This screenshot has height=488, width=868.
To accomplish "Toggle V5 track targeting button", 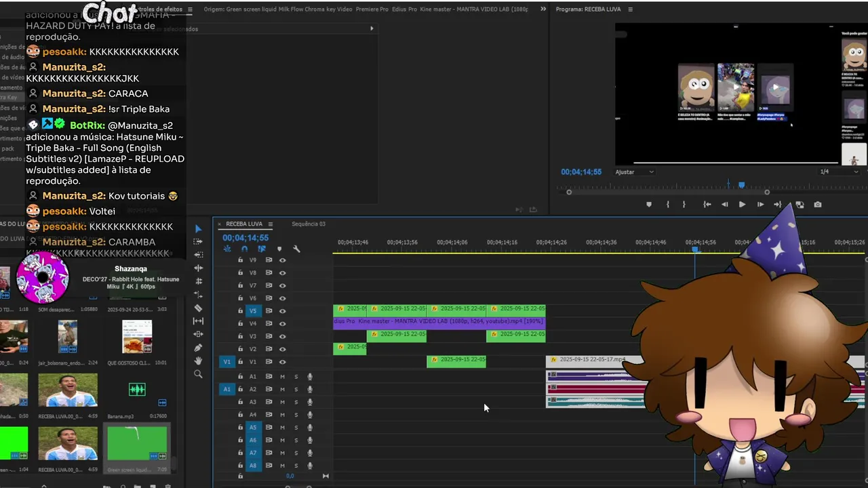I will coord(253,311).
